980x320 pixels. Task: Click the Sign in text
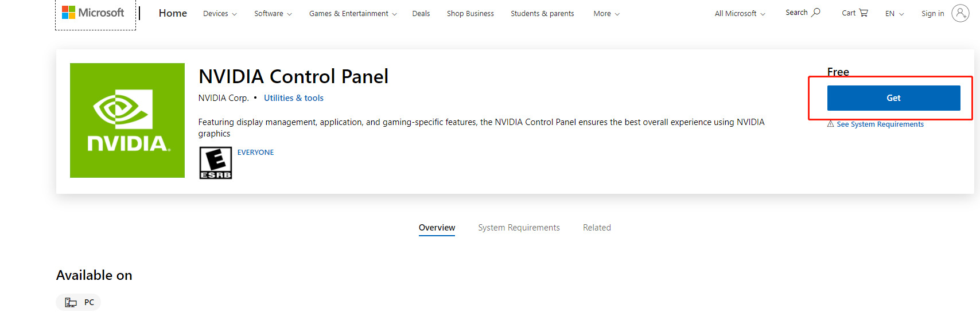coord(933,14)
